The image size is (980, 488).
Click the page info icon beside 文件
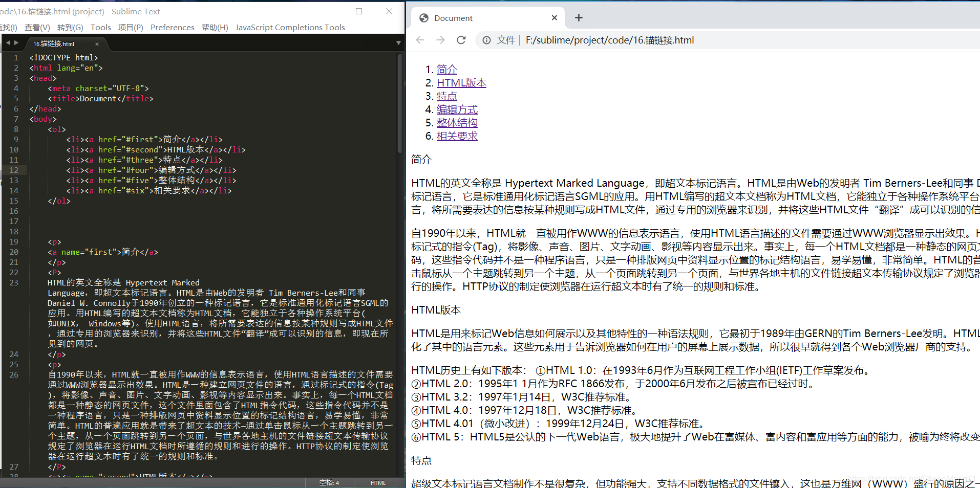click(x=486, y=40)
